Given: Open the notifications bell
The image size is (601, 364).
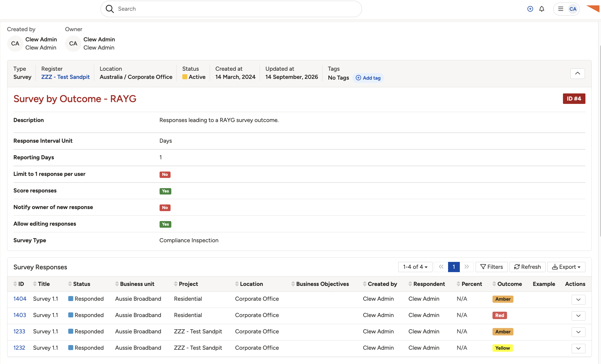Looking at the screenshot, I should click(542, 9).
